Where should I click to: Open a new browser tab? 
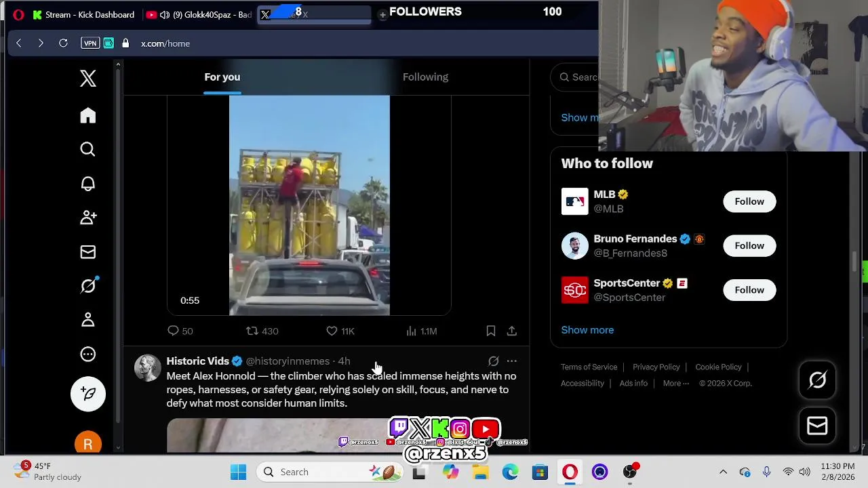pyautogui.click(x=382, y=14)
